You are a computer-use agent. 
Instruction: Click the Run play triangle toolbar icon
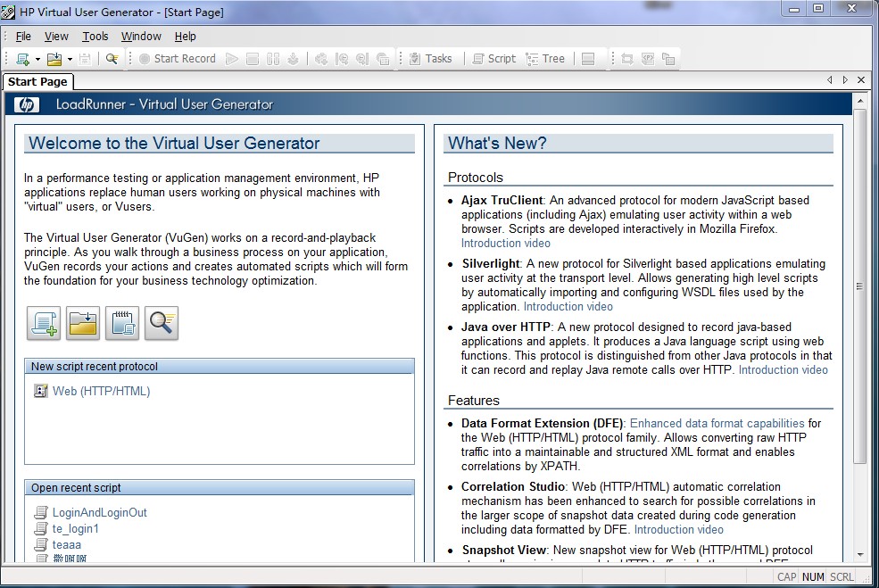click(231, 59)
